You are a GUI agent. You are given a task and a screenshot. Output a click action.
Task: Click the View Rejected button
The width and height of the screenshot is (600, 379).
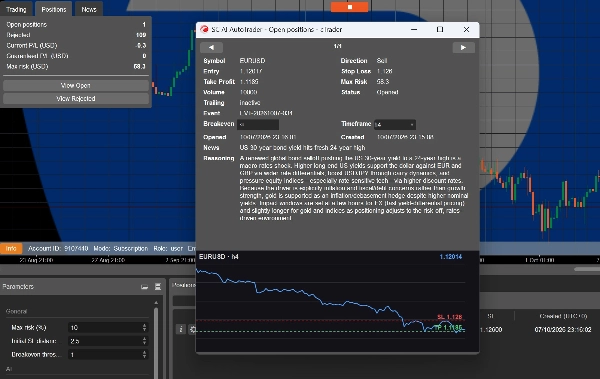pos(76,99)
